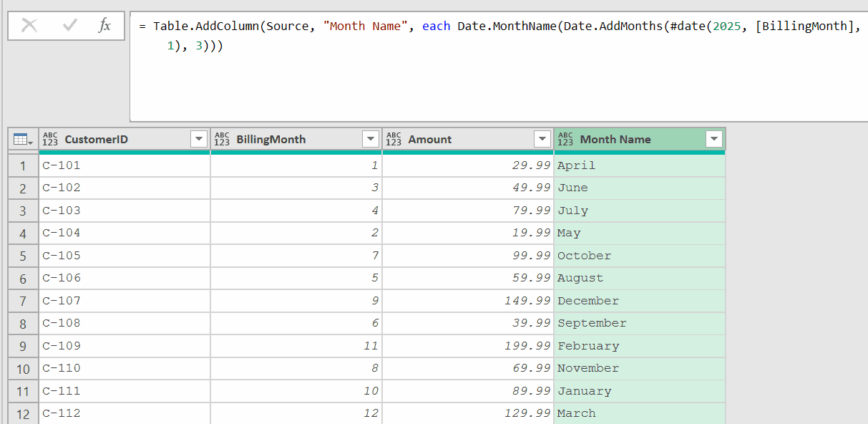Open the BillingMonth filter dropdown

pyautogui.click(x=371, y=139)
